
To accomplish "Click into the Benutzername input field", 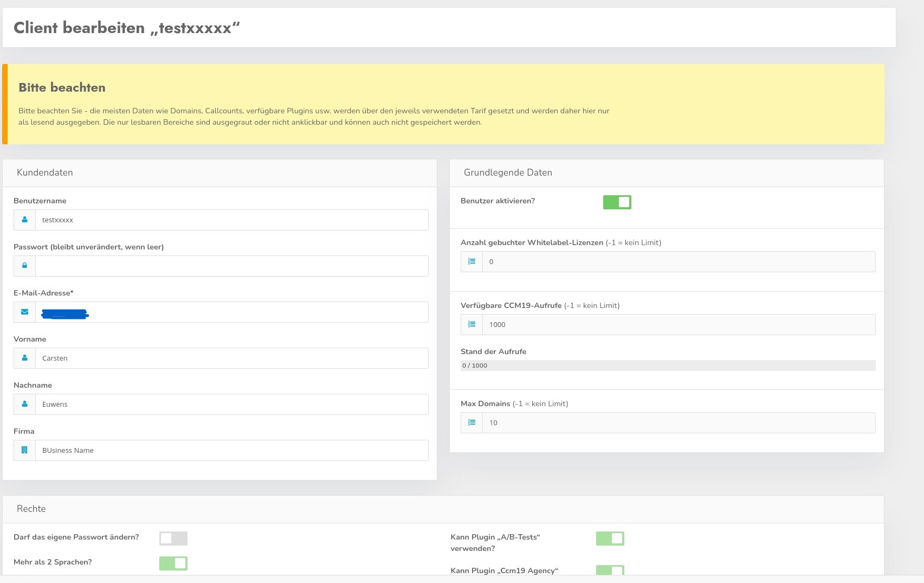I will click(231, 220).
